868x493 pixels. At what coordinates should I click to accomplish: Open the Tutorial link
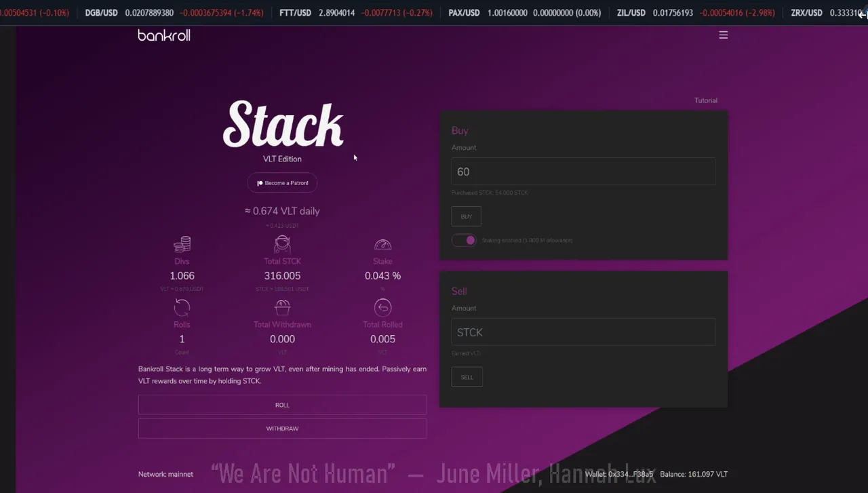(x=705, y=100)
